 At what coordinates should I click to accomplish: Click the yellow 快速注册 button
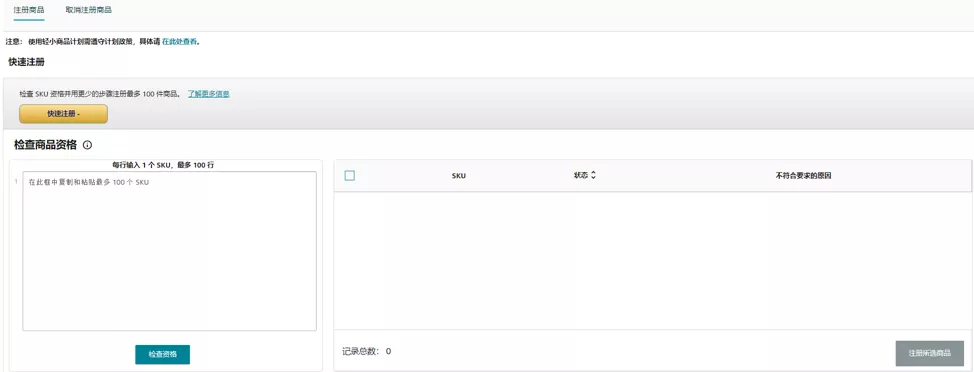click(63, 114)
